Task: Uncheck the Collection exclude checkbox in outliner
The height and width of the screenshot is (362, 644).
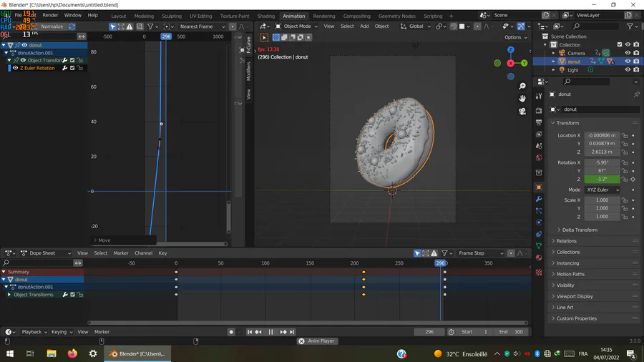Action: [618, 44]
